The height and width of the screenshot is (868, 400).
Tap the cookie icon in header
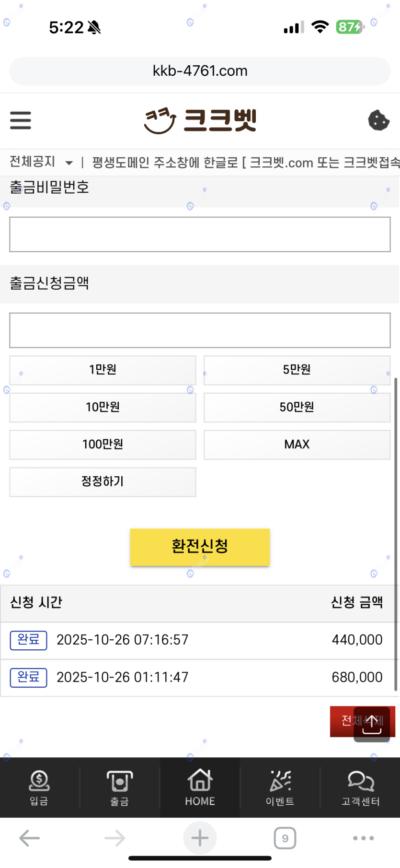click(x=378, y=120)
